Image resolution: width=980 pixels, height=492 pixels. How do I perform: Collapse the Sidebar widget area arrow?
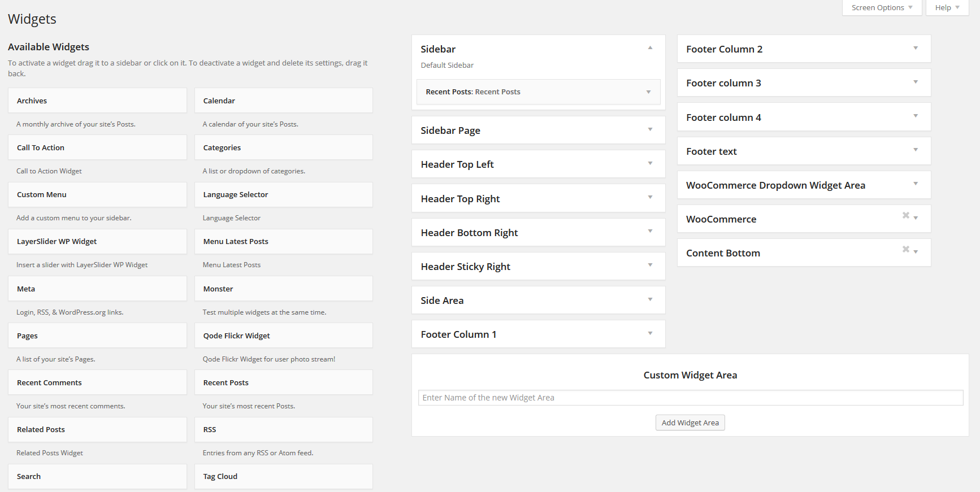(x=650, y=48)
